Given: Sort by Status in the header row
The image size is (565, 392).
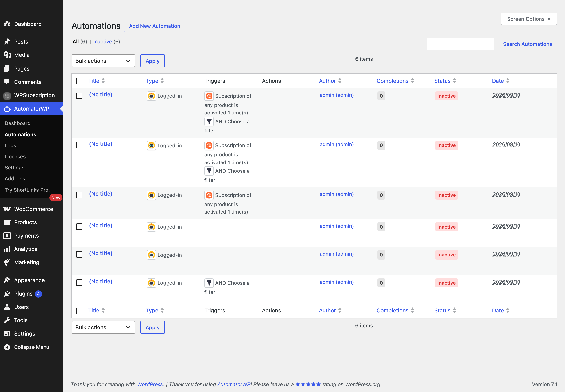Looking at the screenshot, I should coord(445,81).
